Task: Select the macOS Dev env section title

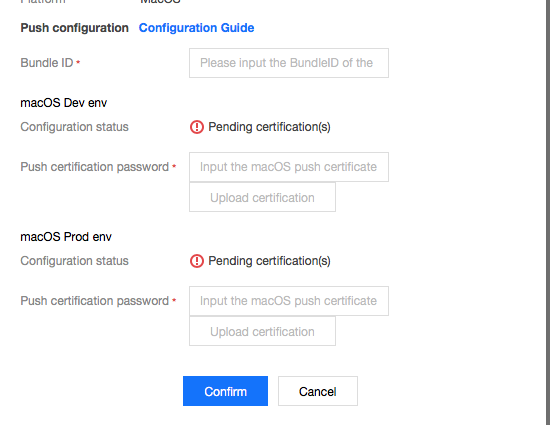Action: 63,103
